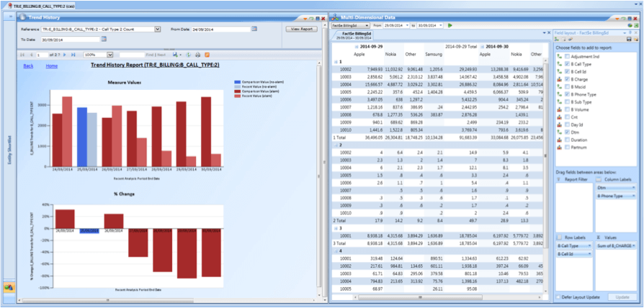Open the to date dropdown showing 30/09/2014

[441, 25]
